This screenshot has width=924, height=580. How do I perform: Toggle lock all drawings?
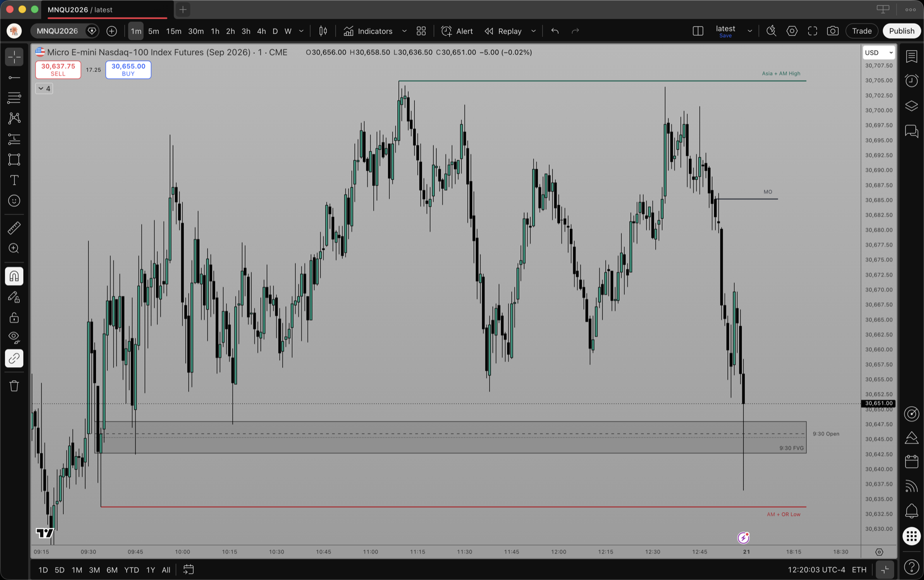[14, 317]
